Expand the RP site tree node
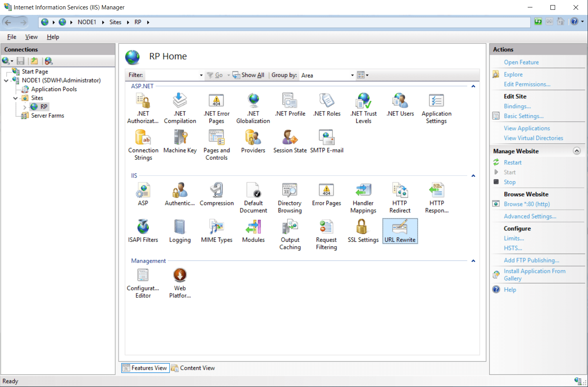The height and width of the screenshot is (387, 588). [25, 107]
